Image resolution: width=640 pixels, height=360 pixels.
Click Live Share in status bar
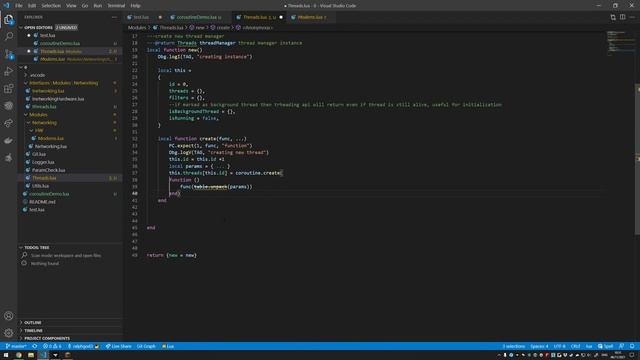(118, 346)
